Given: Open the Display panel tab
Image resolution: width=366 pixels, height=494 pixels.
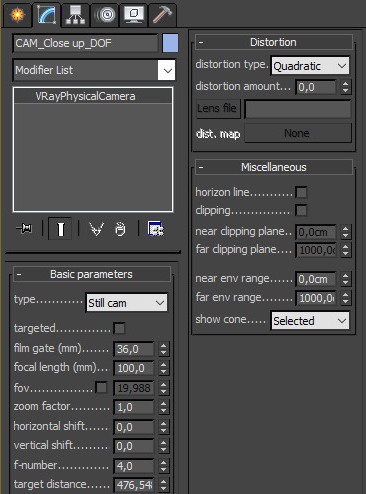Looking at the screenshot, I should 134,15.
